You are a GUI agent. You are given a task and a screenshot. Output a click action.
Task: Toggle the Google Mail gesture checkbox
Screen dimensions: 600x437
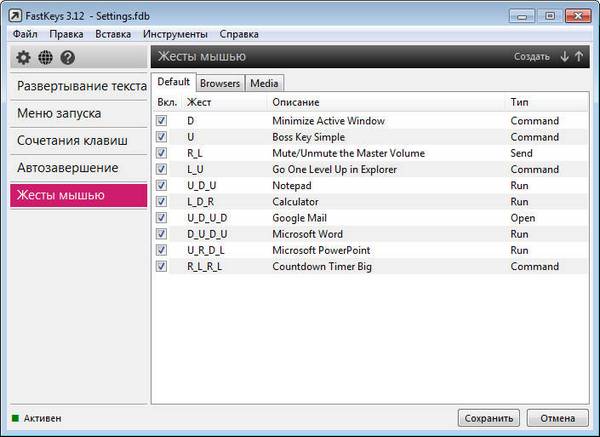[x=162, y=218]
